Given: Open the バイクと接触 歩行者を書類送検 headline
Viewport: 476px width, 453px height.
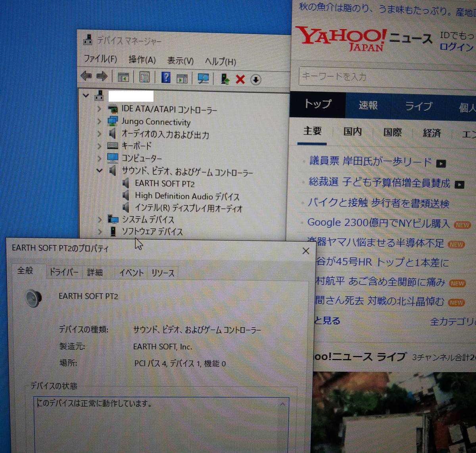Looking at the screenshot, I should point(378,203).
